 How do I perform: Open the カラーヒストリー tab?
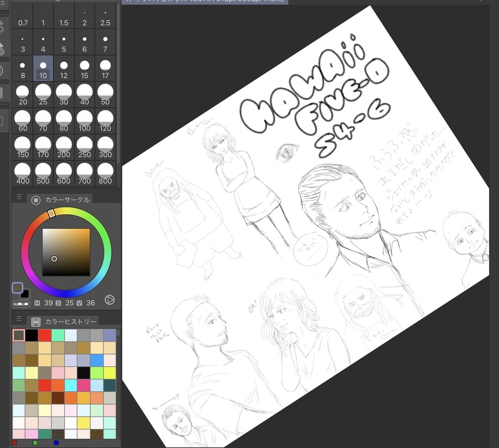pyautogui.click(x=64, y=321)
